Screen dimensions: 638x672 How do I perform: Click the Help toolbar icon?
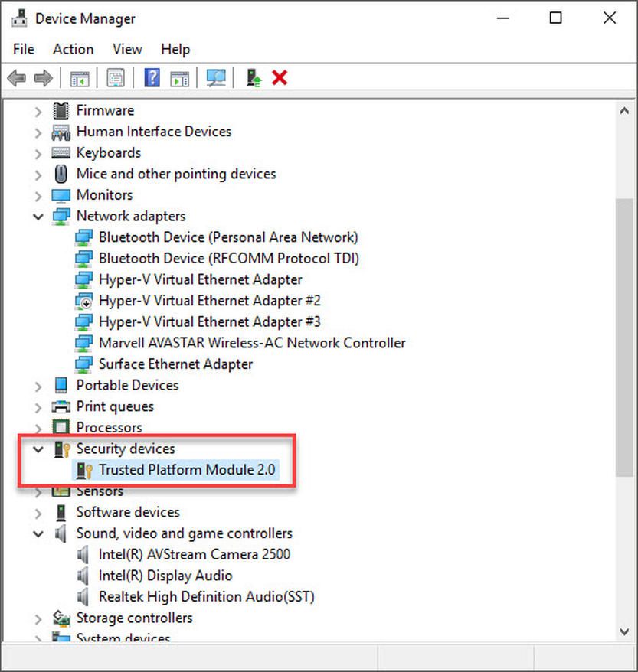151,77
